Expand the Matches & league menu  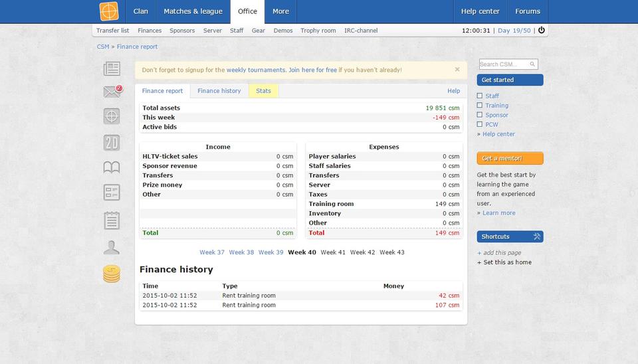(193, 11)
